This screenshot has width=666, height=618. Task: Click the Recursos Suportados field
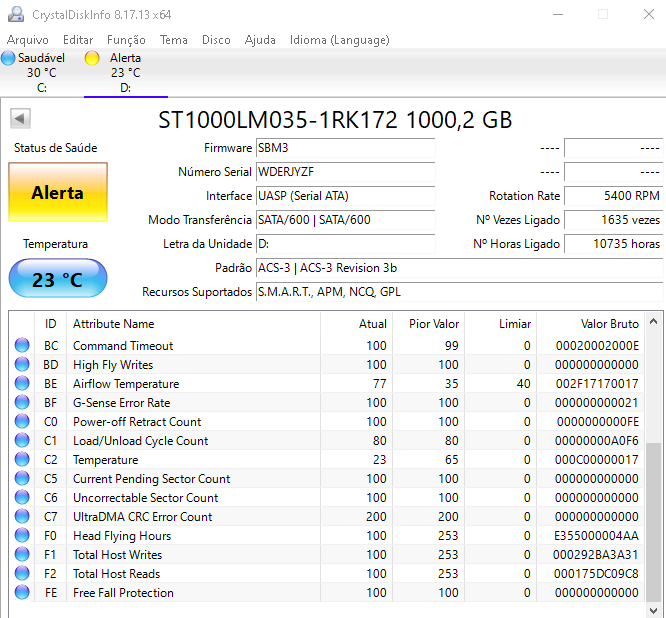tap(460, 292)
